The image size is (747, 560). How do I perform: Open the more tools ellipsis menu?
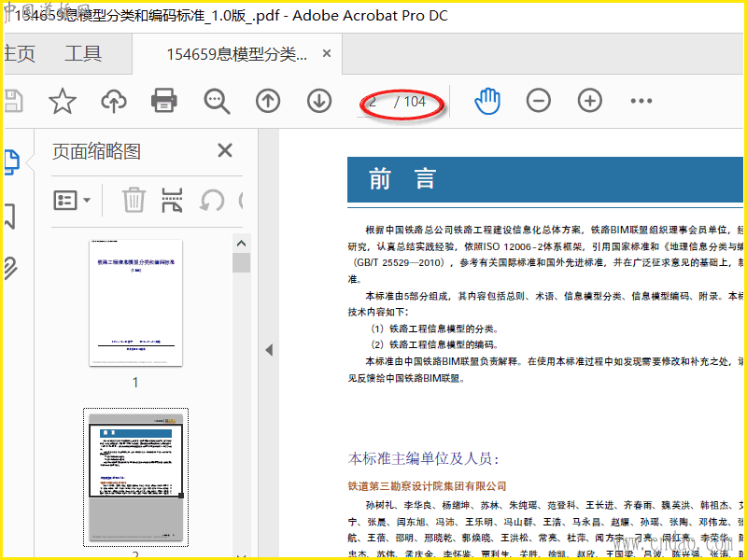coord(641,101)
